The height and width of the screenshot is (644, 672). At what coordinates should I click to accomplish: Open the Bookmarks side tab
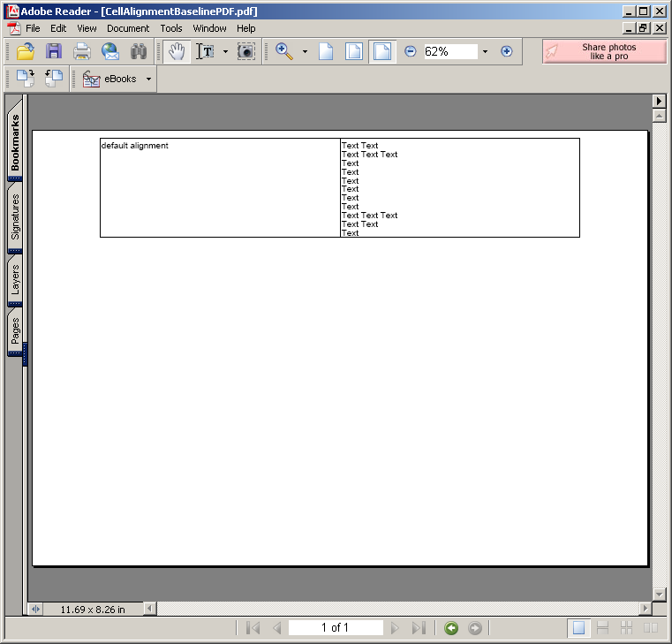pyautogui.click(x=15, y=141)
